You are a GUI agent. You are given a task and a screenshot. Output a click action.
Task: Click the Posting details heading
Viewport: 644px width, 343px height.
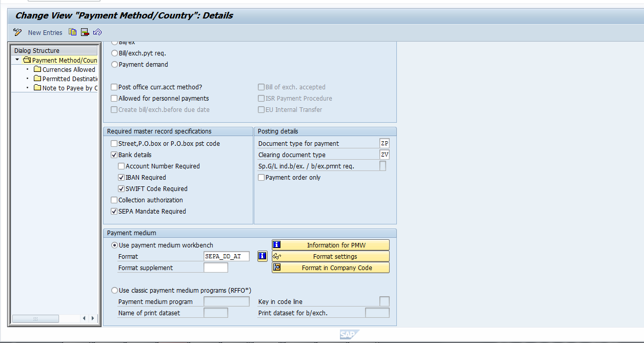point(278,131)
